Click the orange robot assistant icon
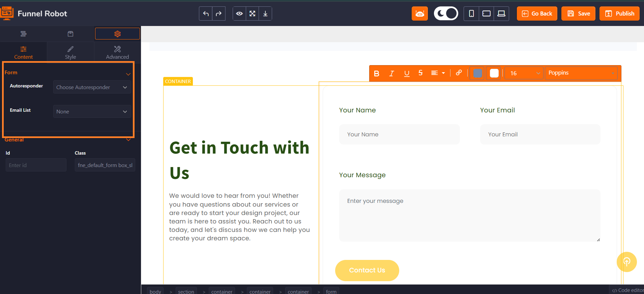The width and height of the screenshot is (644, 294). (x=420, y=14)
